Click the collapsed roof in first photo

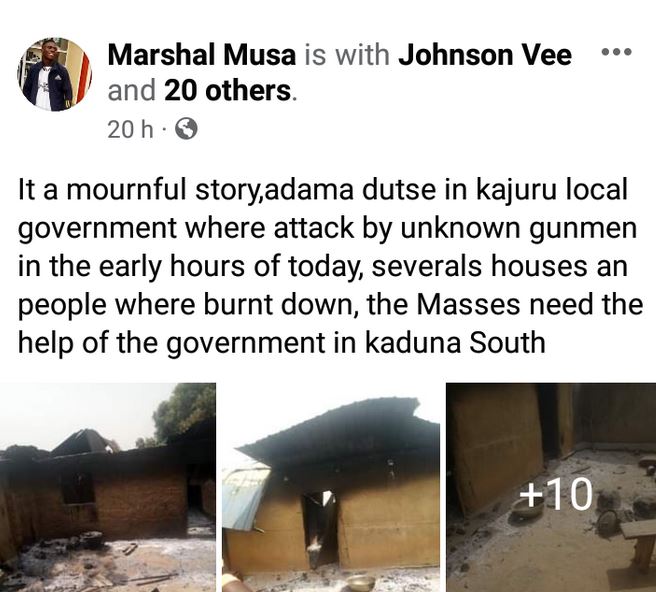(x=82, y=443)
